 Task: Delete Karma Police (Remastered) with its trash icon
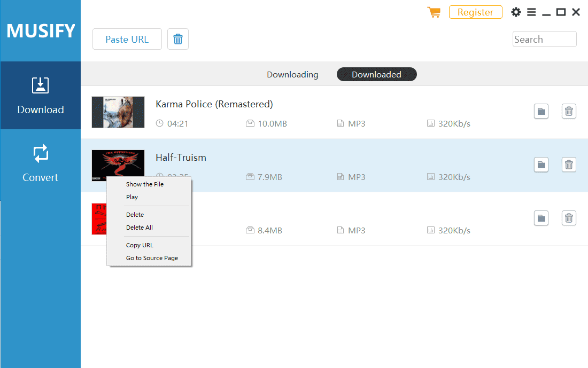569,111
